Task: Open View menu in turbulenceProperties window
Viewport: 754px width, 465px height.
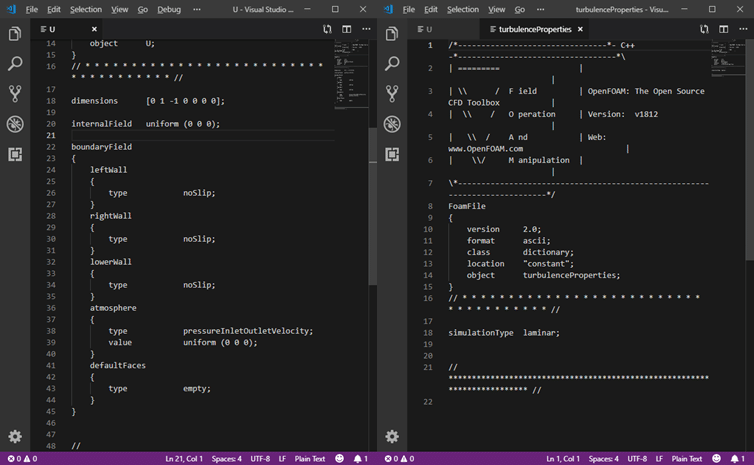Action: coord(496,9)
